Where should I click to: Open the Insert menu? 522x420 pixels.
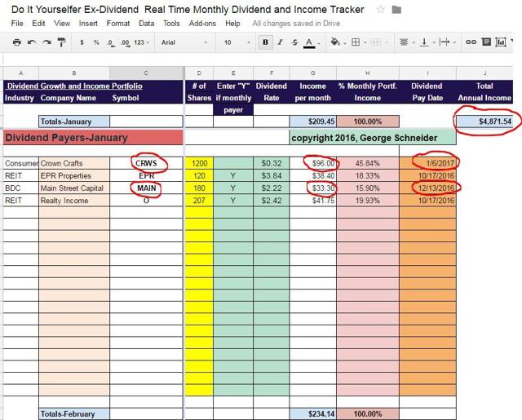click(88, 24)
